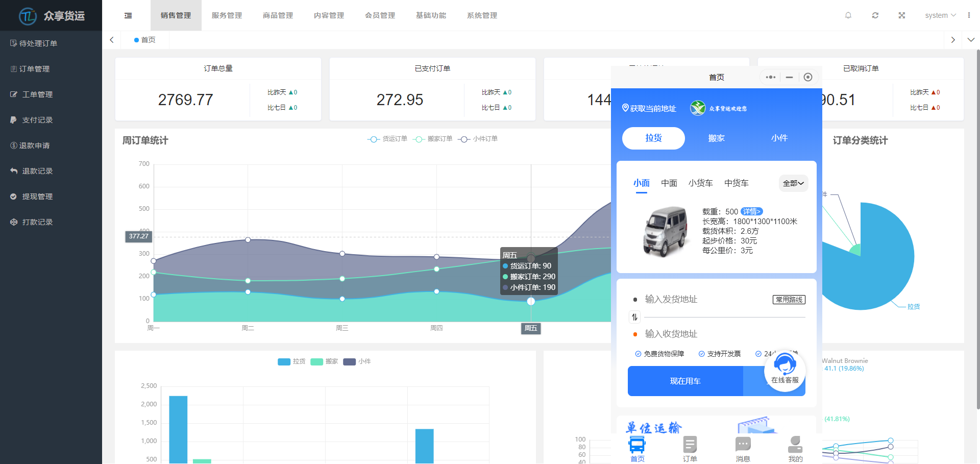Screen dimensions: 980x464
Task: Switch to the 搬家 service tab
Action: click(x=716, y=138)
